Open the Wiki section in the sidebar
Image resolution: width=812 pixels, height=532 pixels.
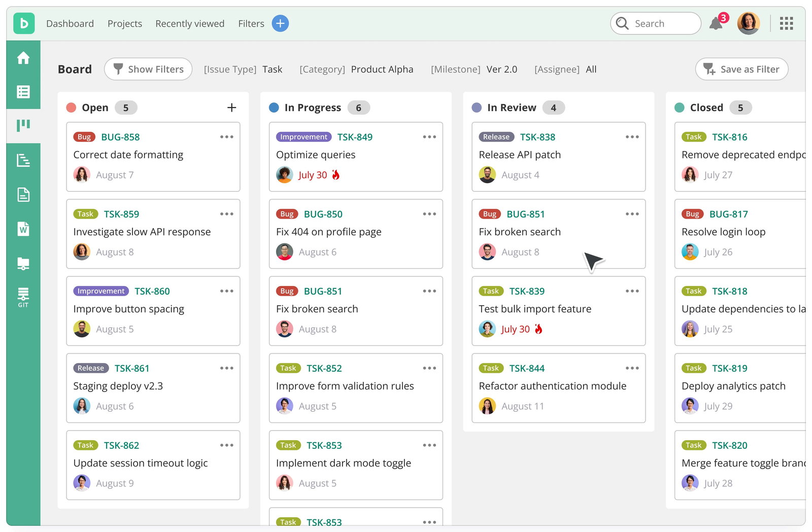[23, 229]
